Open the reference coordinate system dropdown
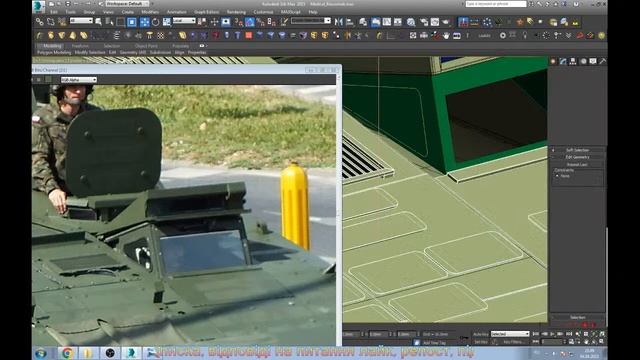The width and height of the screenshot is (640, 360). (184, 21)
